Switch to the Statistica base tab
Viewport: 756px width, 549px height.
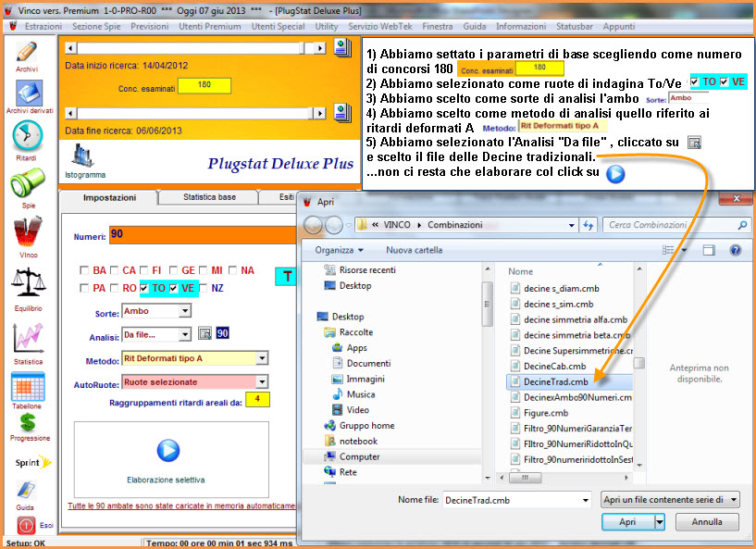(209, 197)
